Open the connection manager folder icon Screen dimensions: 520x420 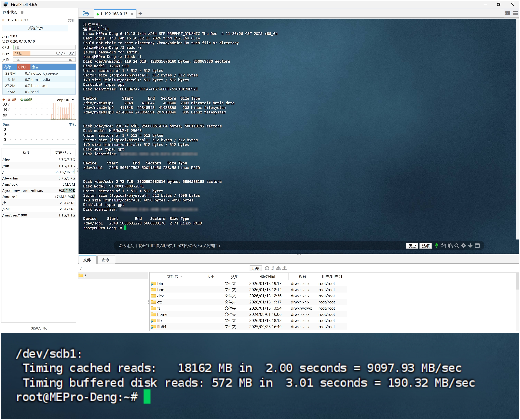(x=86, y=14)
